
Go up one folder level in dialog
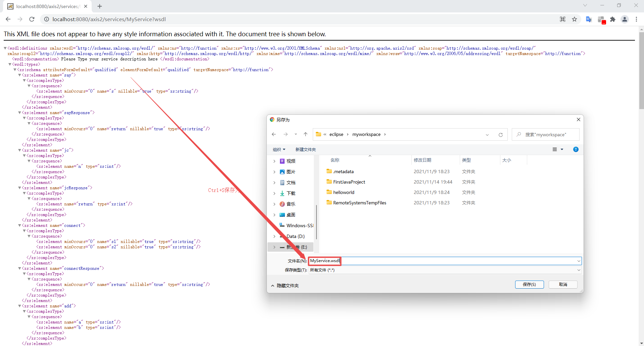pos(305,134)
